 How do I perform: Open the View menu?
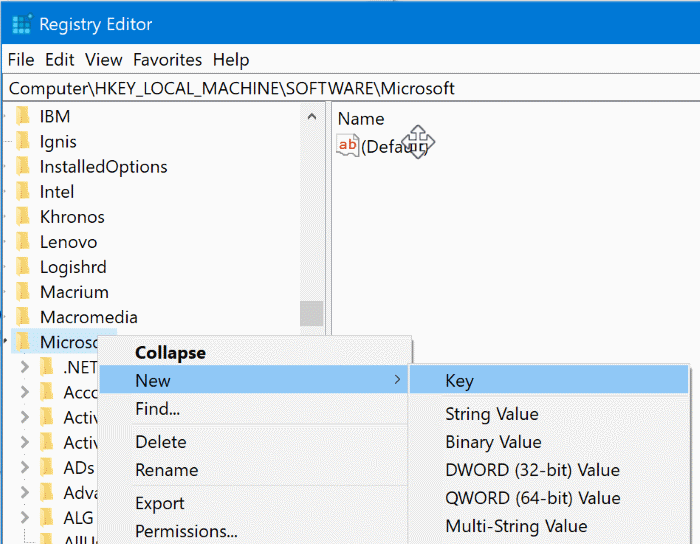click(x=104, y=60)
